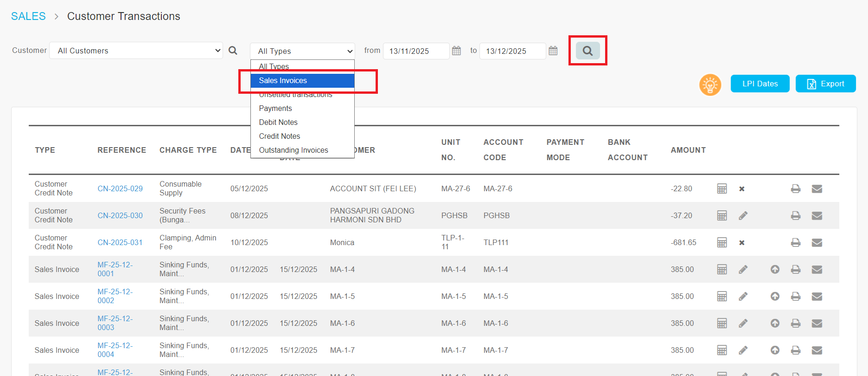Click the search icon after the date range
Screen dimensions: 868x376
point(587,51)
